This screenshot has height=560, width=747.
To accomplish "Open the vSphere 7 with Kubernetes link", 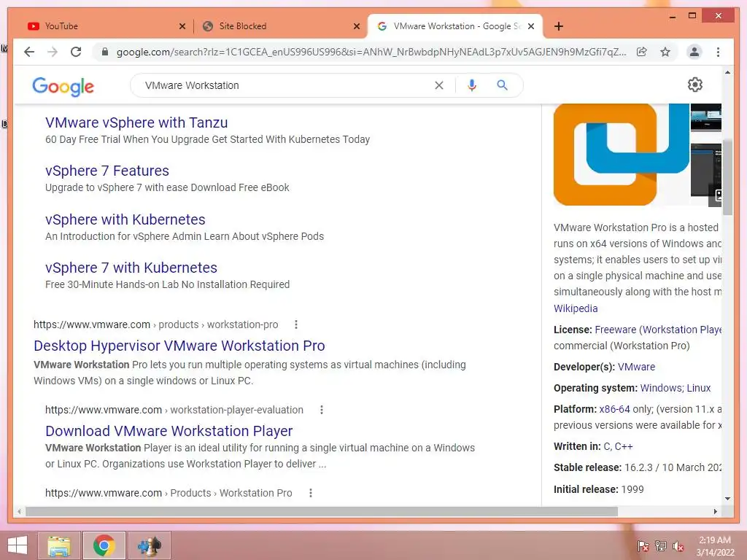I will (x=131, y=268).
